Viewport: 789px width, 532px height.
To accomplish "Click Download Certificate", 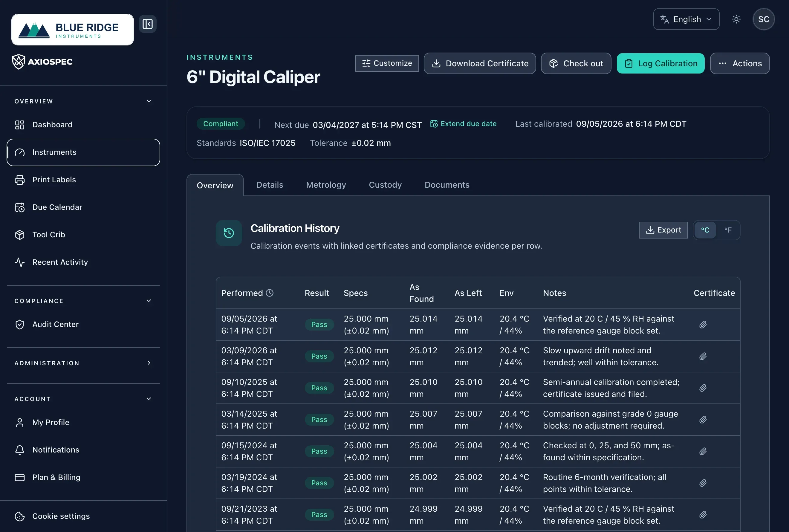I will 480,63.
